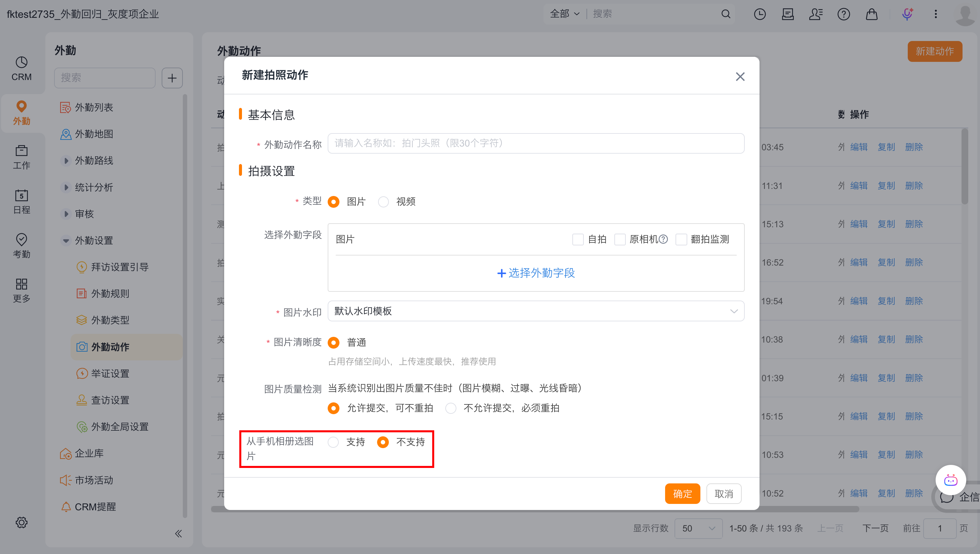
Task: Select the 视频 type radio button
Action: (383, 202)
